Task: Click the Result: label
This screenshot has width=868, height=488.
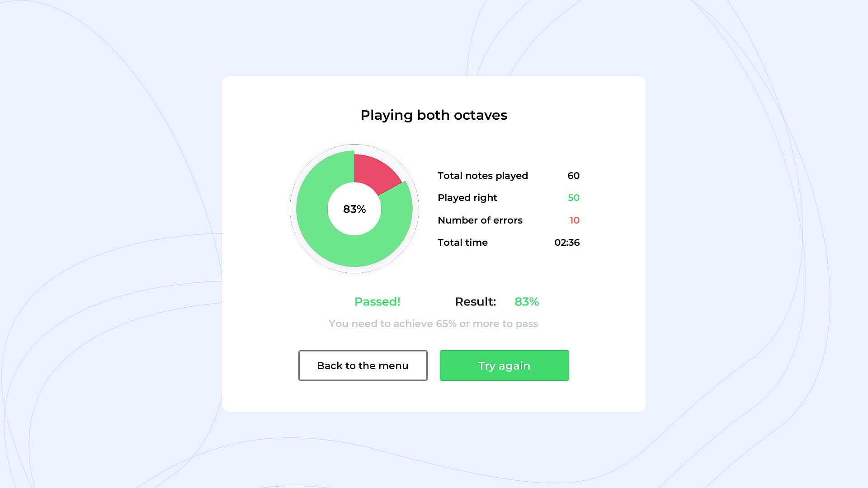Action: [475, 302]
